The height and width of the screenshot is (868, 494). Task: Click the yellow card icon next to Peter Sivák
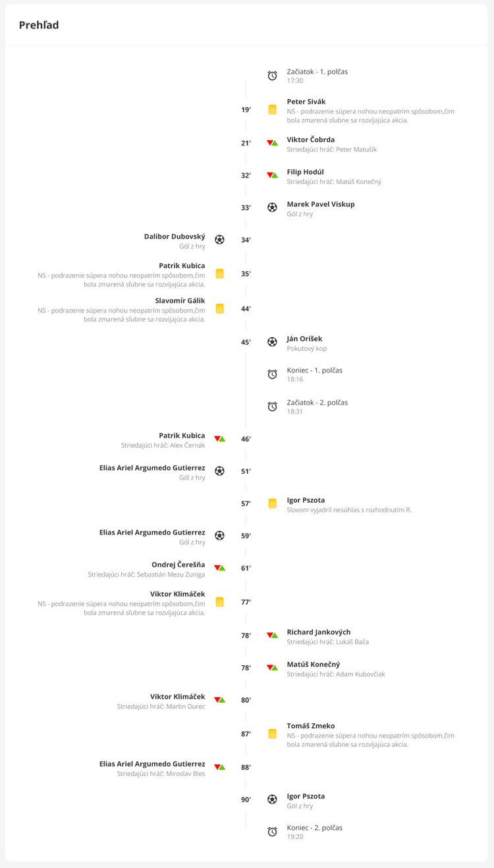[272, 110]
